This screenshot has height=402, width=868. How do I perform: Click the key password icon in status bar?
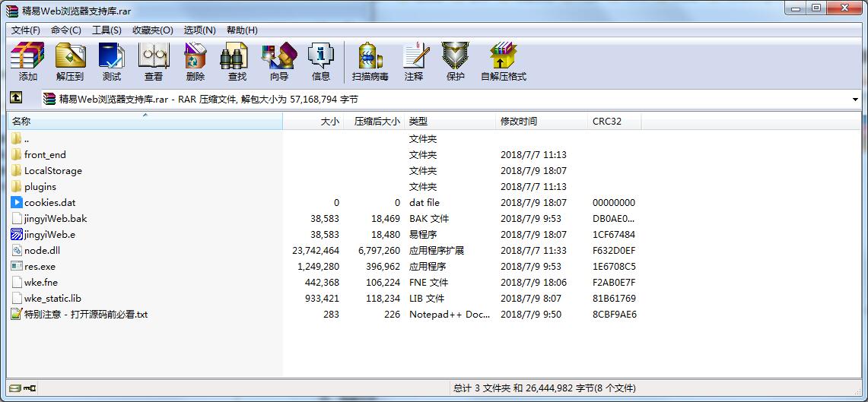30,388
